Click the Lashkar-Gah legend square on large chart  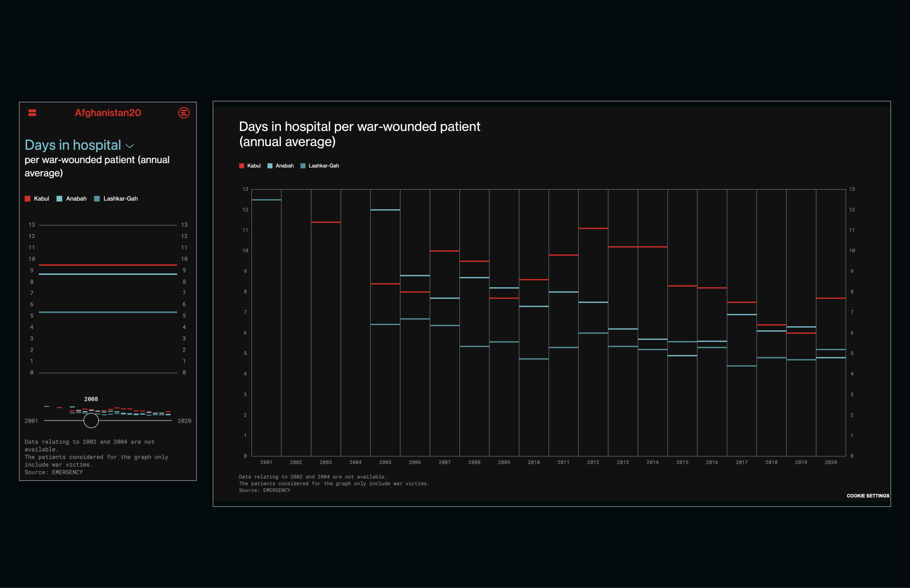tap(303, 165)
